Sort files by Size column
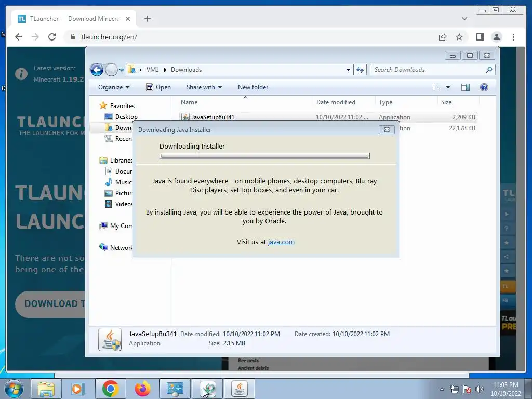This screenshot has height=399, width=532. tap(458, 102)
